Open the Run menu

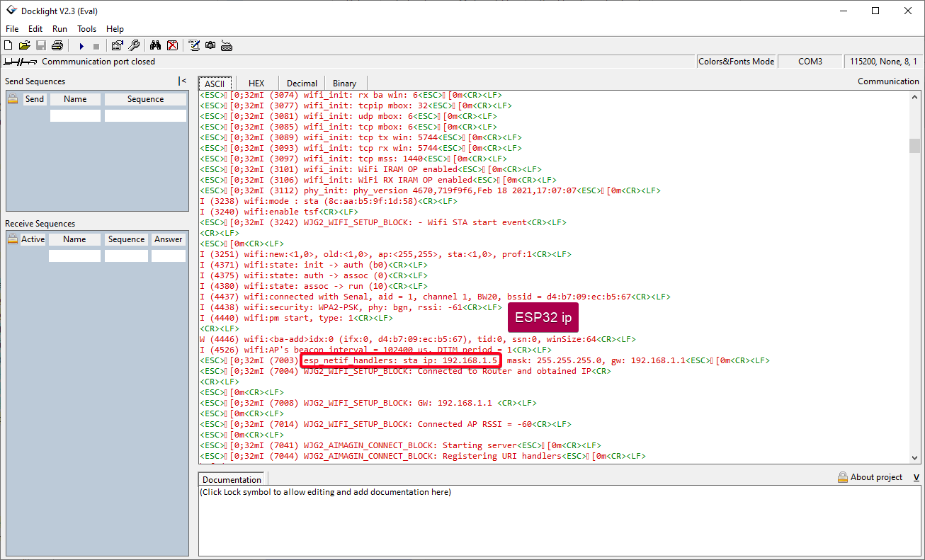click(x=60, y=29)
